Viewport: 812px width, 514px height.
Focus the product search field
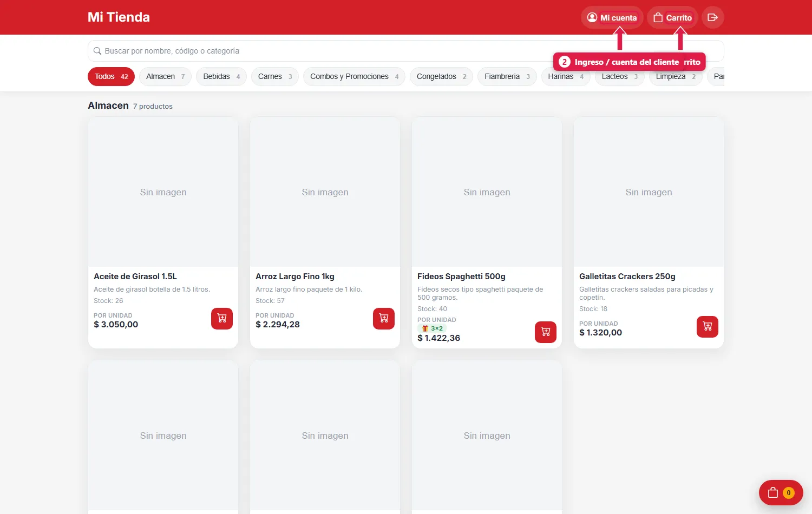[x=406, y=51]
